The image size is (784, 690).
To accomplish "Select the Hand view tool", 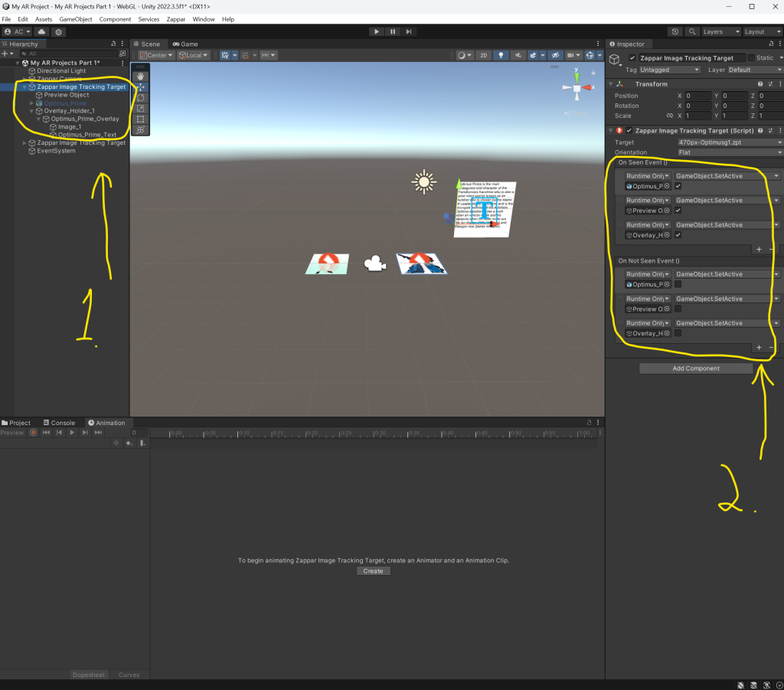I will [140, 77].
